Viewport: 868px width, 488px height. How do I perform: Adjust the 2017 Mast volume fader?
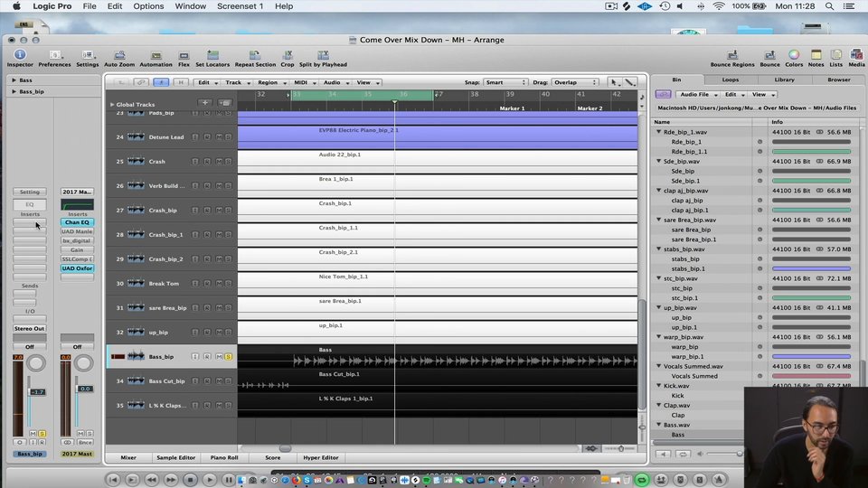coord(85,389)
